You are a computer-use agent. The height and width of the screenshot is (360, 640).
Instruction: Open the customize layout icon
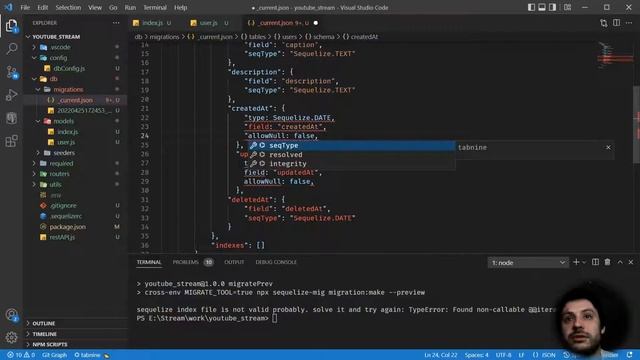point(567,7)
